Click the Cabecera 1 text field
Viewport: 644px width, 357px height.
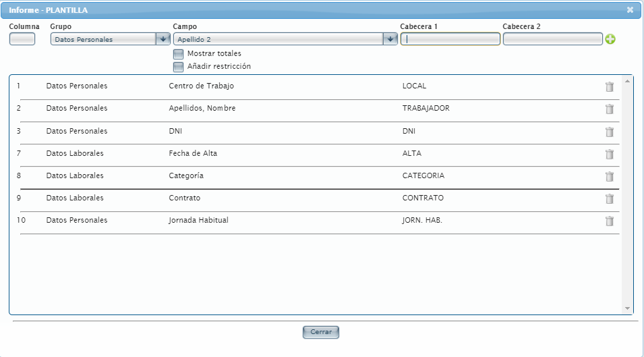pyautogui.click(x=450, y=39)
